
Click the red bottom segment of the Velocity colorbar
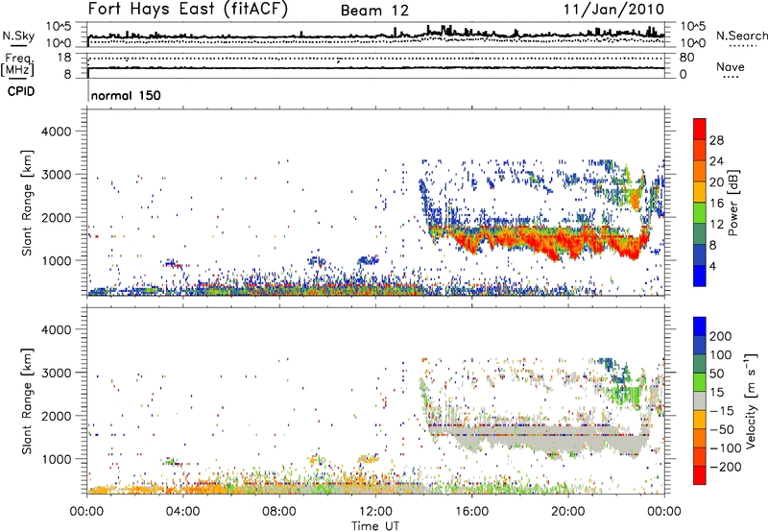pos(700,475)
